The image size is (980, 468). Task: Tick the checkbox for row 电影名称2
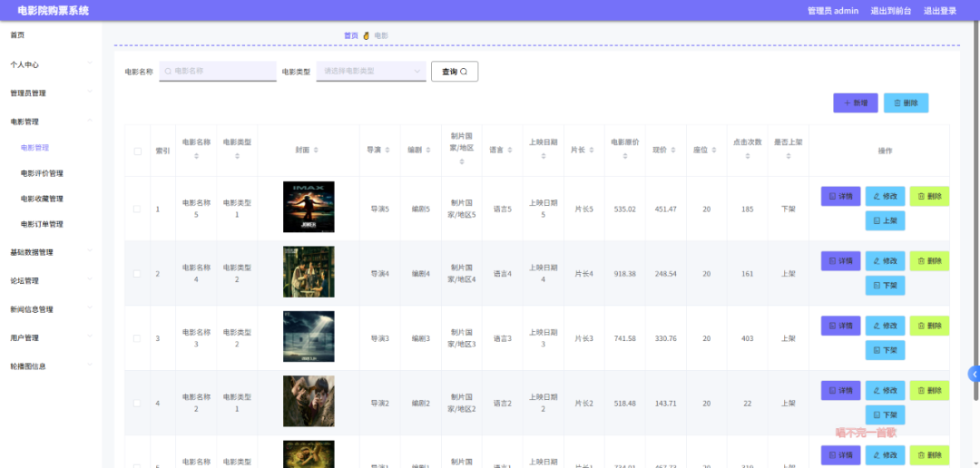[138, 403]
